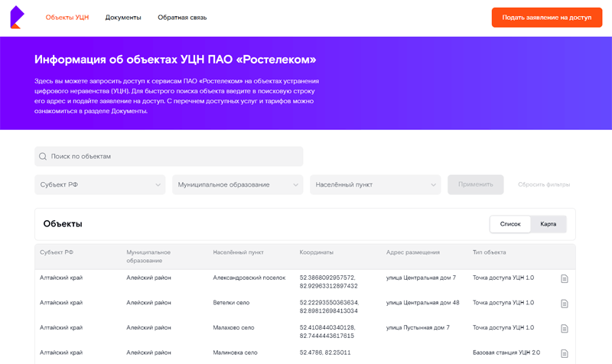The height and width of the screenshot is (364, 612).
Task: Select Александровский поселок cell
Action: pyautogui.click(x=249, y=278)
